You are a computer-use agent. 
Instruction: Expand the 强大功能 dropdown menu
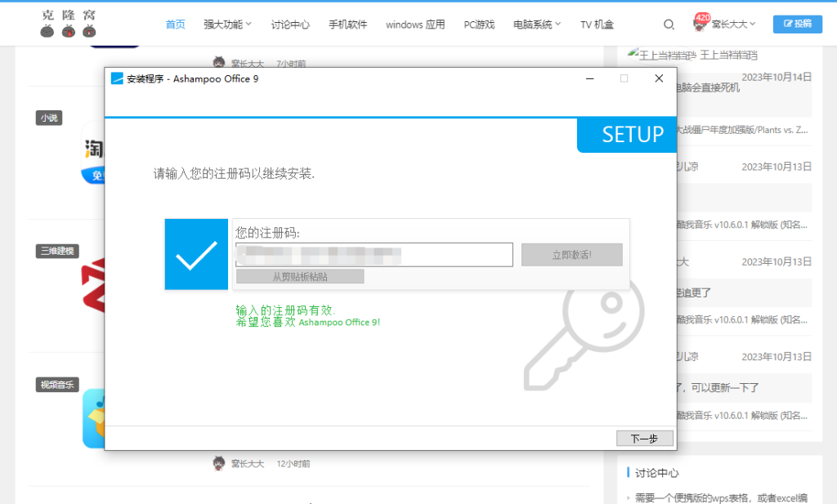[227, 25]
